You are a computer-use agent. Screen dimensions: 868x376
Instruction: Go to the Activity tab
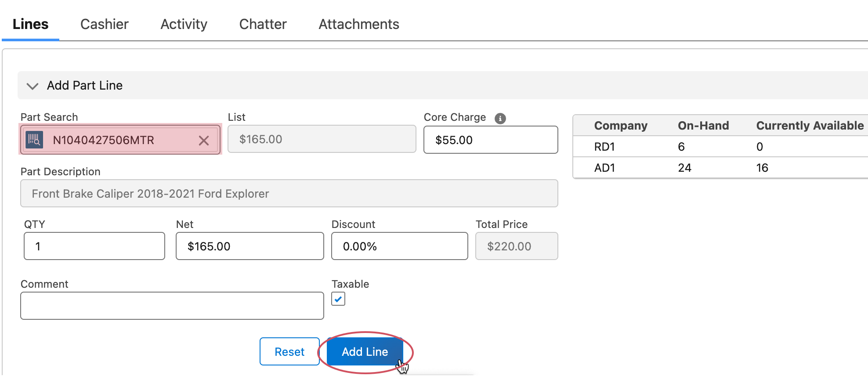point(184,24)
